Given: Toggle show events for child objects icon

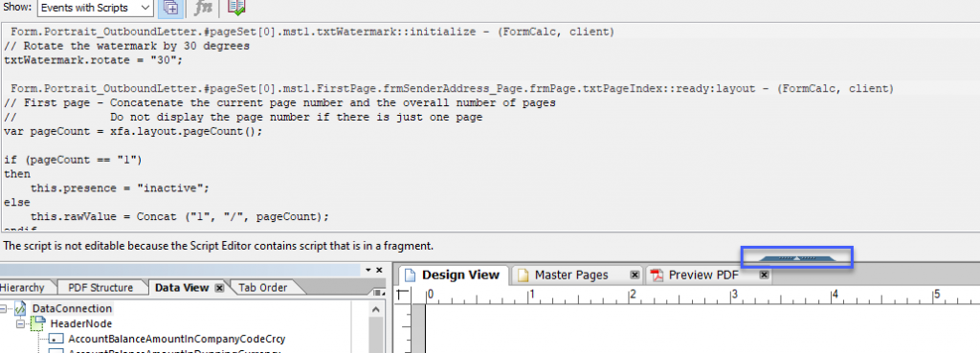Looking at the screenshot, I should pos(170,8).
